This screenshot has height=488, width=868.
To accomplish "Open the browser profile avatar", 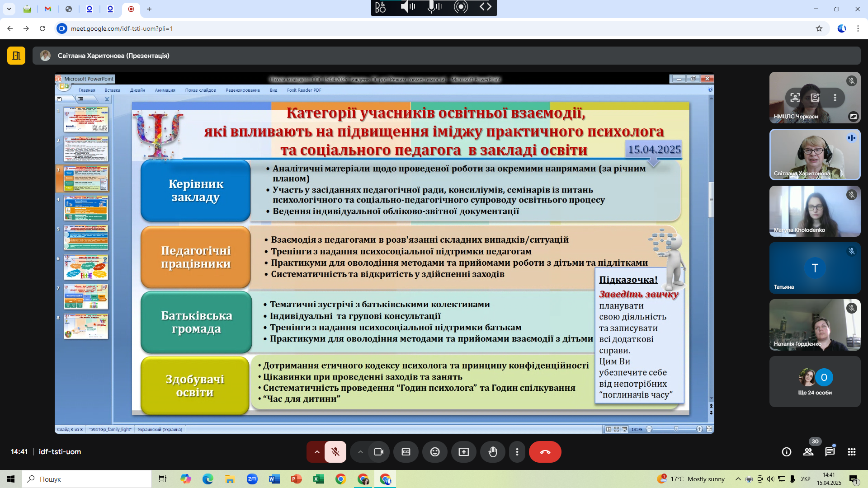I will click(x=842, y=28).
